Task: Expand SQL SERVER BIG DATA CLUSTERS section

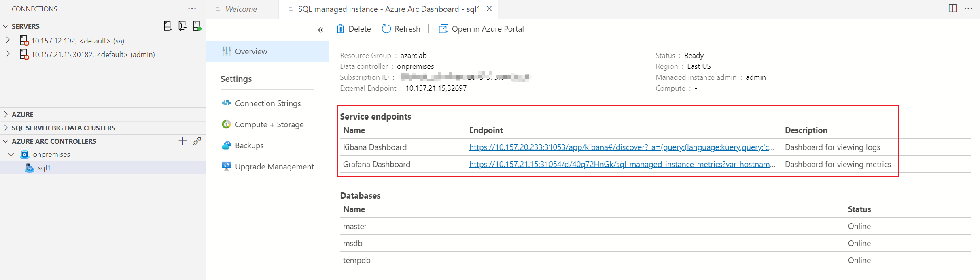Action: (x=6, y=128)
